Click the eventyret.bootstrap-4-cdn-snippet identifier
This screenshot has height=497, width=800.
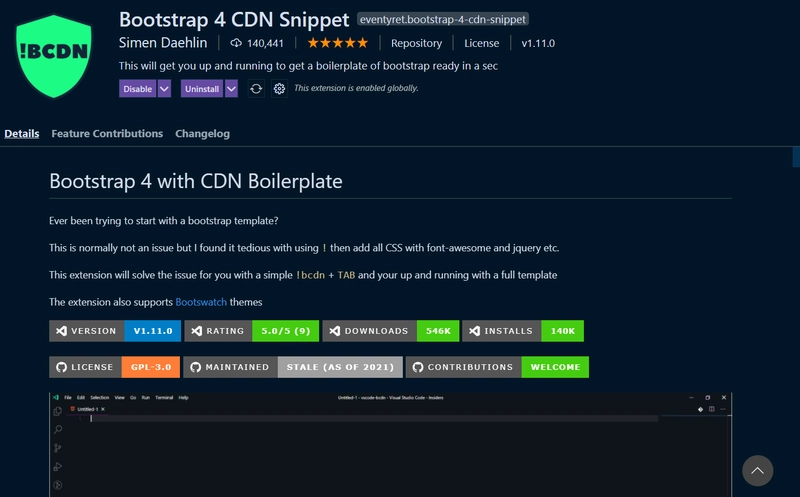pyautogui.click(x=443, y=19)
